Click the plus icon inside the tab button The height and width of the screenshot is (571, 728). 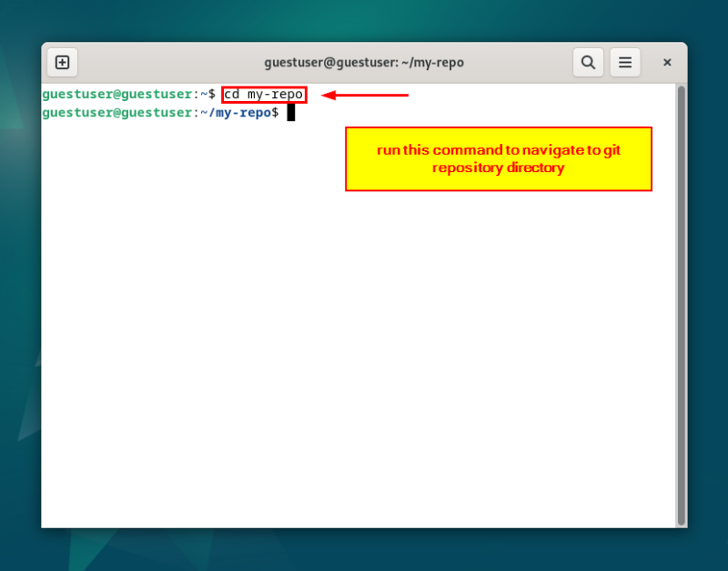[62, 62]
